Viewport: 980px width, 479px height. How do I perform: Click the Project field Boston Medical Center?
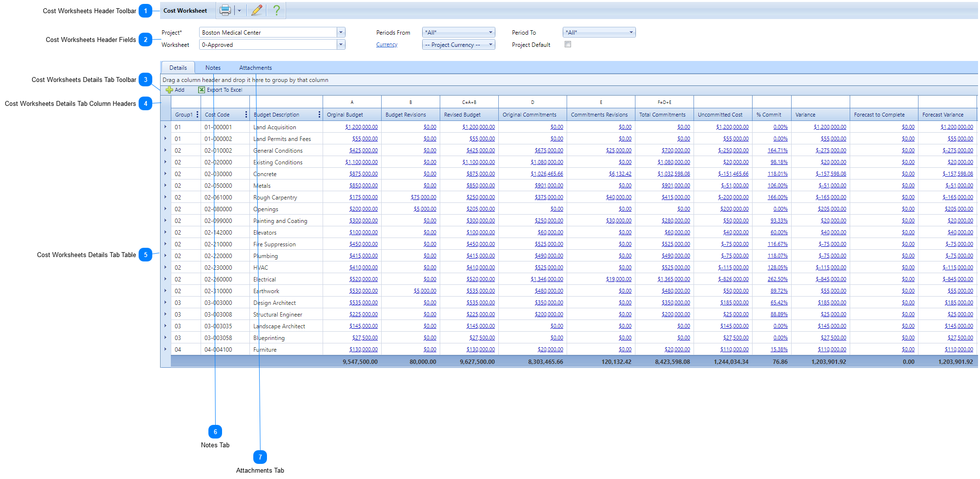pyautogui.click(x=268, y=32)
